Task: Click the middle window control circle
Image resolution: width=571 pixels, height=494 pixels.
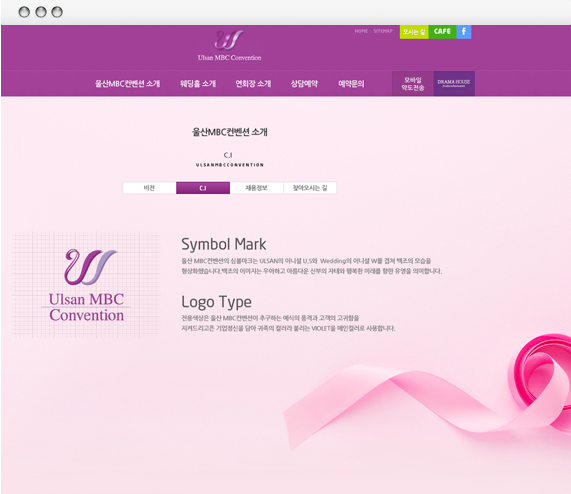Action: click(x=41, y=12)
